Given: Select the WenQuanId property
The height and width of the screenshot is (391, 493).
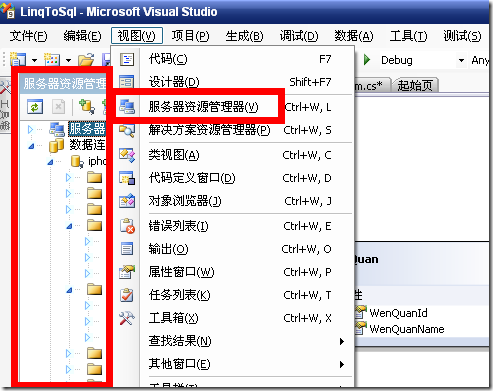Looking at the screenshot, I should click(398, 313).
